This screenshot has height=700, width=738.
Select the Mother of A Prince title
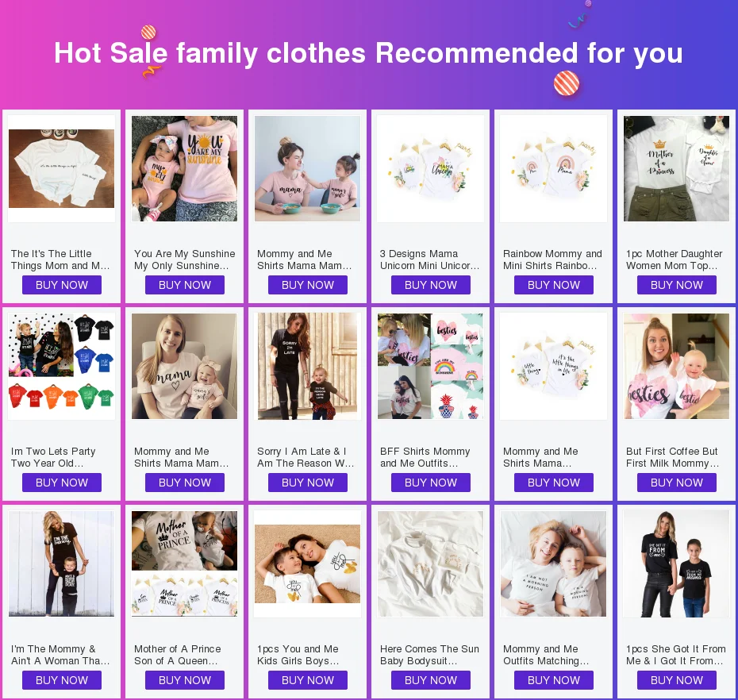(178, 655)
